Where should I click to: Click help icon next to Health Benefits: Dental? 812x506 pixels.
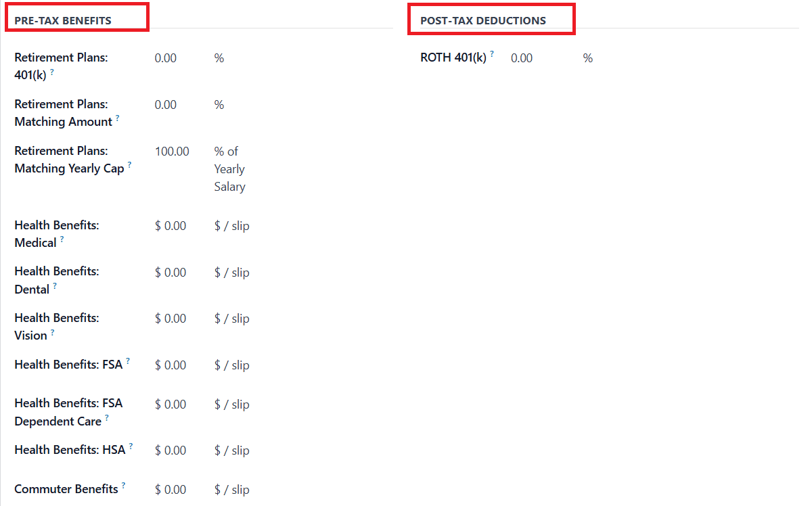(x=55, y=285)
